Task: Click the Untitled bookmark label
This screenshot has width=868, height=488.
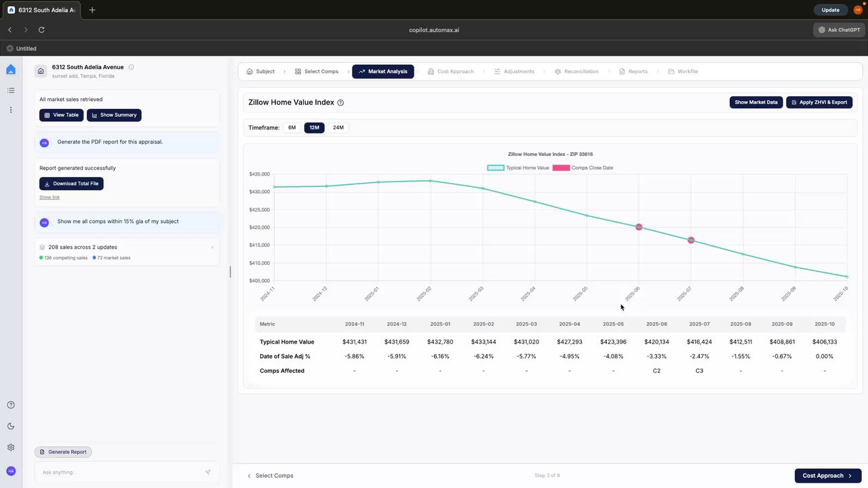Action: click(26, 49)
